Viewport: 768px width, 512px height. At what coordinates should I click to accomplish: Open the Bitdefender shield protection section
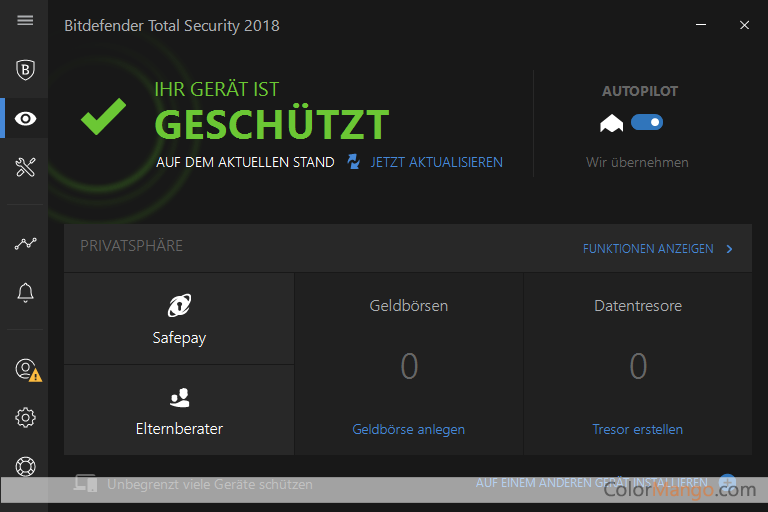click(x=25, y=70)
